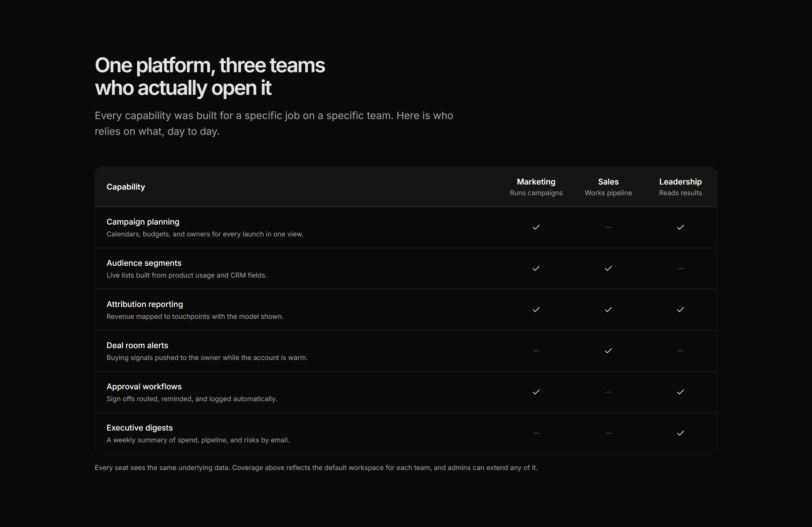Select the Leadership column header
The image size is (812, 527).
click(680, 187)
